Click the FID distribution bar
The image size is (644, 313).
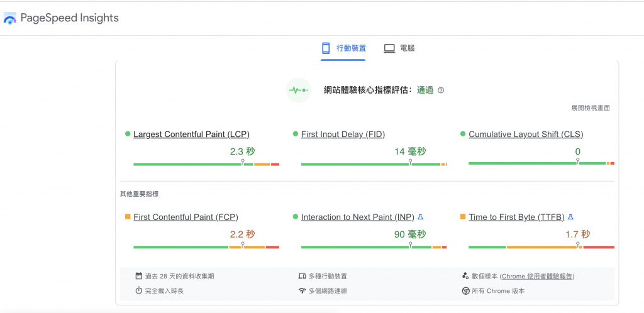point(374,164)
